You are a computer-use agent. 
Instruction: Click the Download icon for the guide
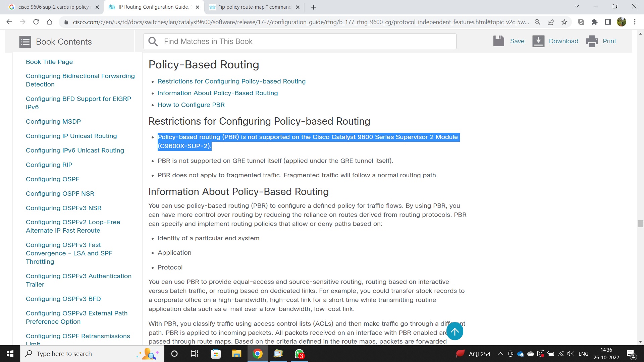click(x=539, y=41)
